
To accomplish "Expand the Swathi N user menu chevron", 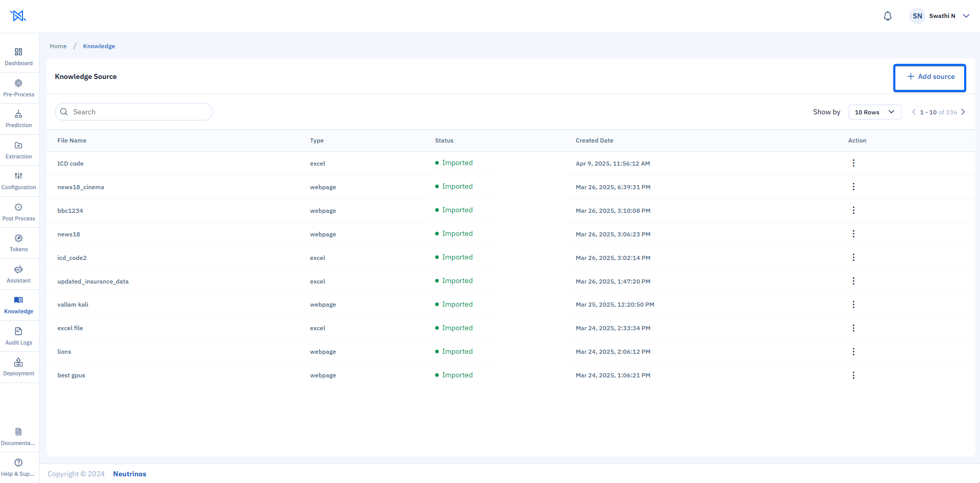I will click(966, 16).
